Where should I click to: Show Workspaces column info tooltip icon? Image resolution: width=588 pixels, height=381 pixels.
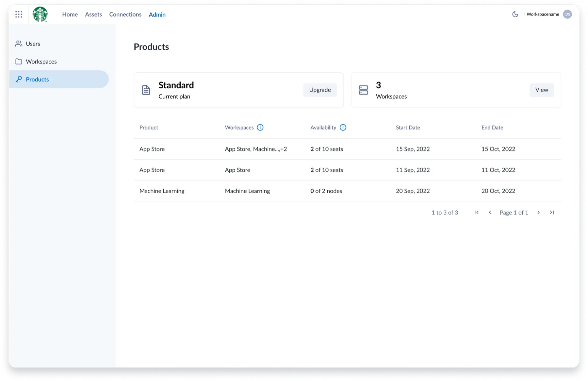click(x=260, y=128)
